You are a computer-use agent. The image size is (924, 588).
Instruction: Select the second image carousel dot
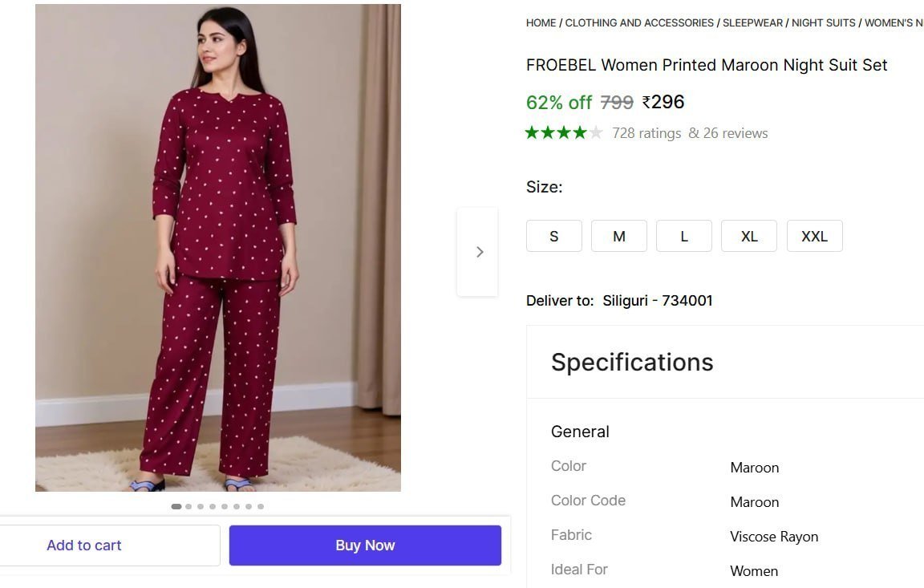tap(188, 506)
